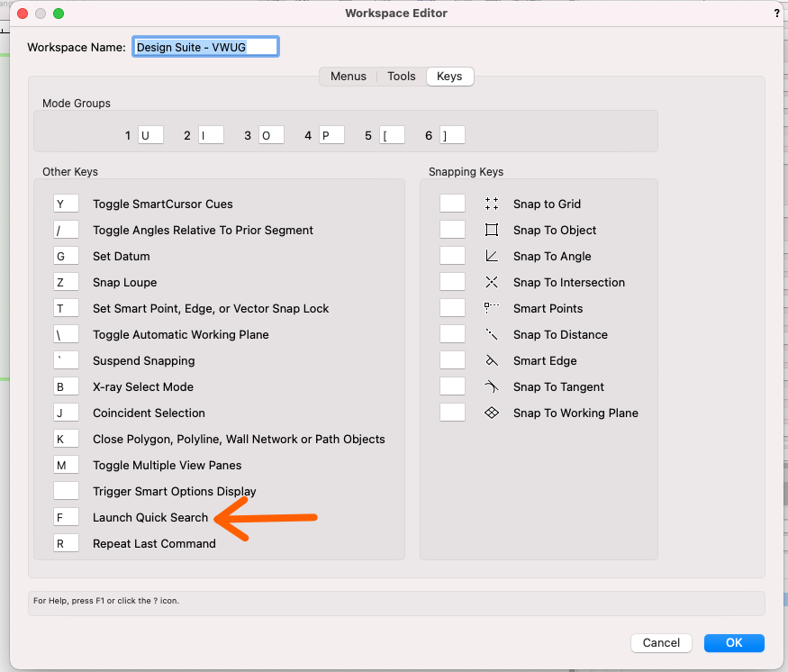This screenshot has width=788, height=672.
Task: Select the Snap To Object icon
Action: point(492,230)
